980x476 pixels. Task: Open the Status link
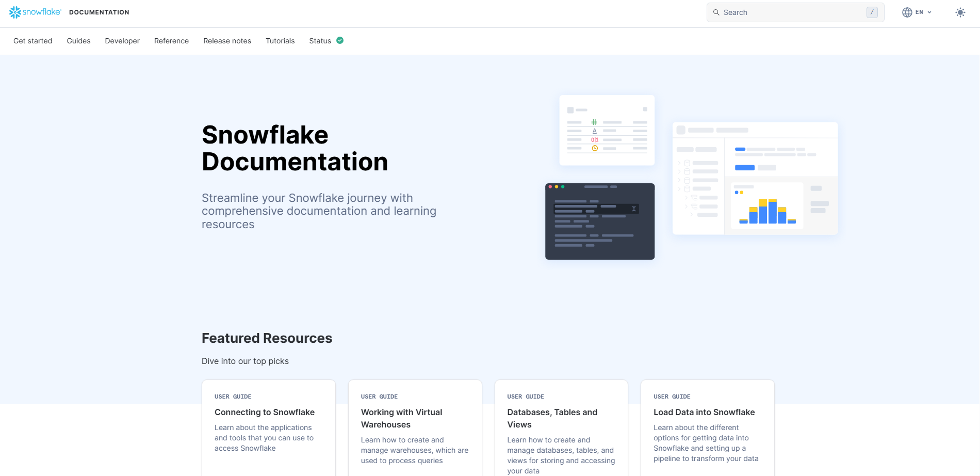pos(320,41)
